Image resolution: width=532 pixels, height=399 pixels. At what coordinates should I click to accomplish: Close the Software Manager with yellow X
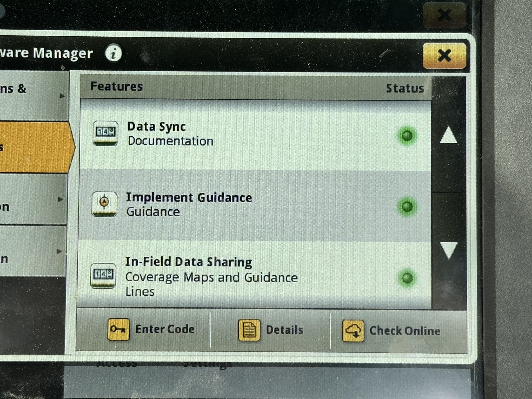(444, 56)
